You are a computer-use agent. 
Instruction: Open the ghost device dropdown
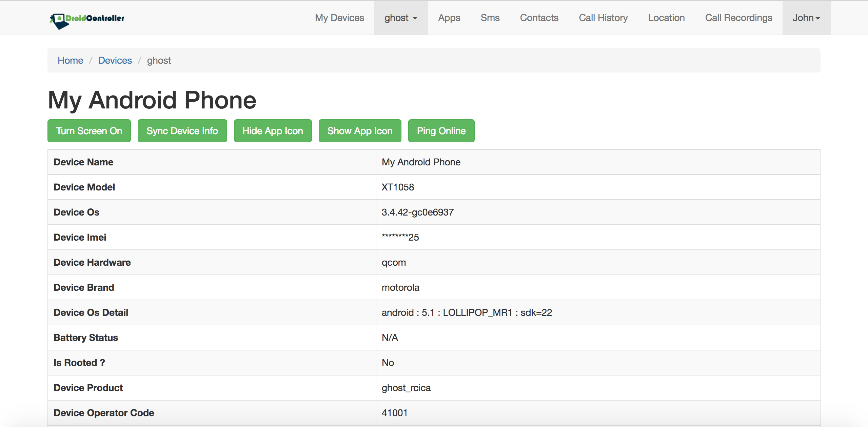coord(401,18)
